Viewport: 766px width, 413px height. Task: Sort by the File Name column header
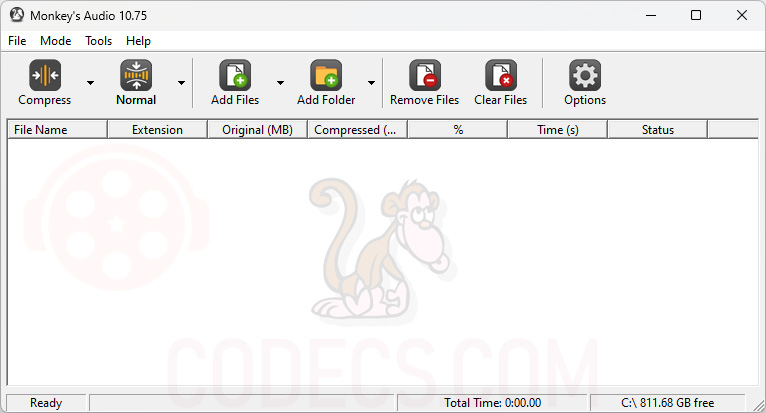click(x=58, y=130)
